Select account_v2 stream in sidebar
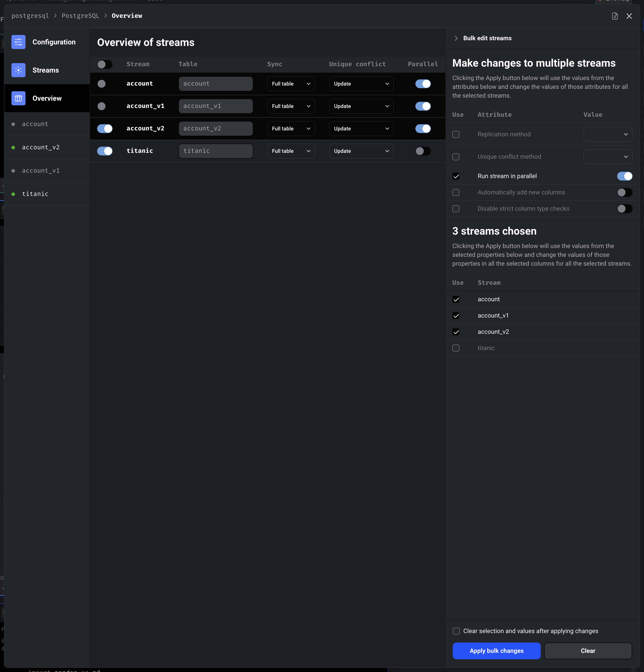Viewport: 644px width, 672px height. (47, 147)
